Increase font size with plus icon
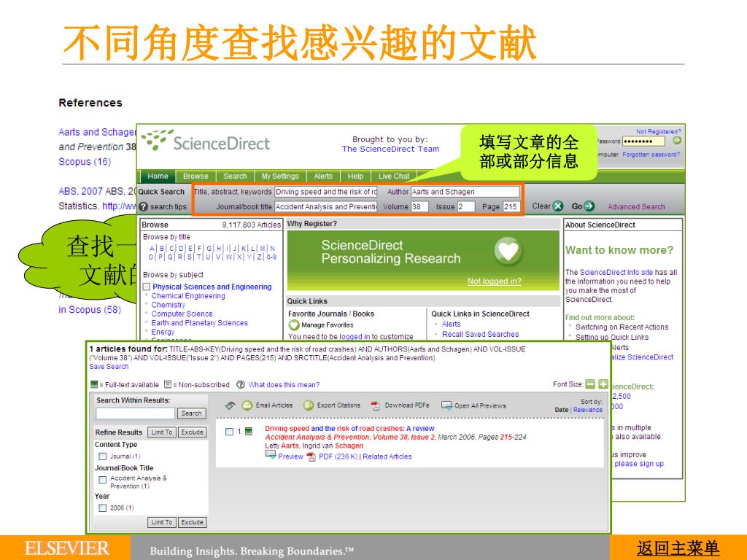The width and height of the screenshot is (747, 560). (x=603, y=384)
